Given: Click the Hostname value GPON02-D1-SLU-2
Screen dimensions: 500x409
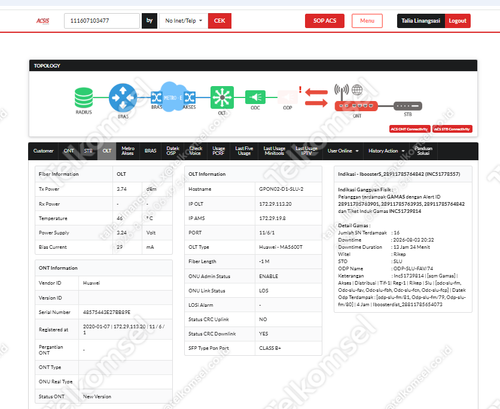Looking at the screenshot, I should [281, 189].
